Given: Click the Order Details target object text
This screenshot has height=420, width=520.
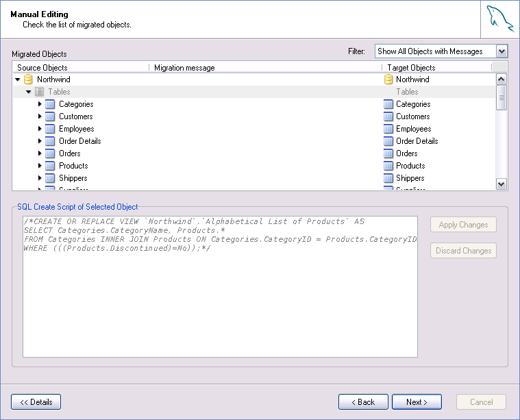Looking at the screenshot, I should click(417, 141).
